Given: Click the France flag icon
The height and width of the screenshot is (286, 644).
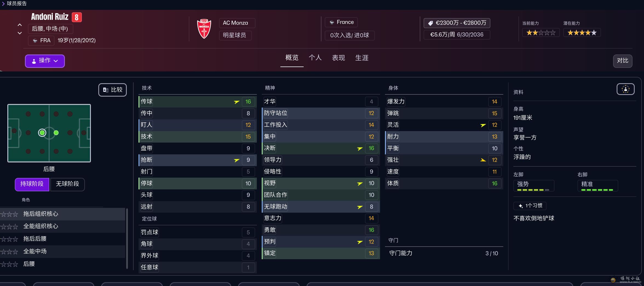Looking at the screenshot, I should point(332,22).
